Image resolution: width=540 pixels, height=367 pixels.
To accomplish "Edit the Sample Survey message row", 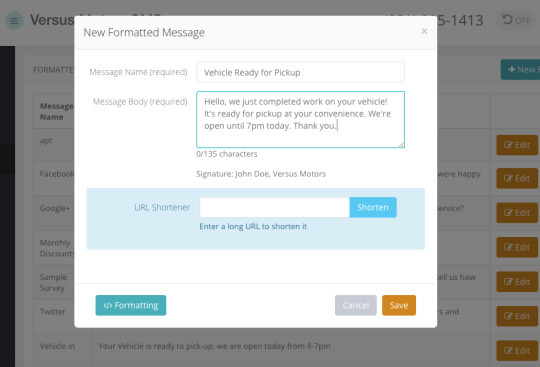I will point(517,282).
